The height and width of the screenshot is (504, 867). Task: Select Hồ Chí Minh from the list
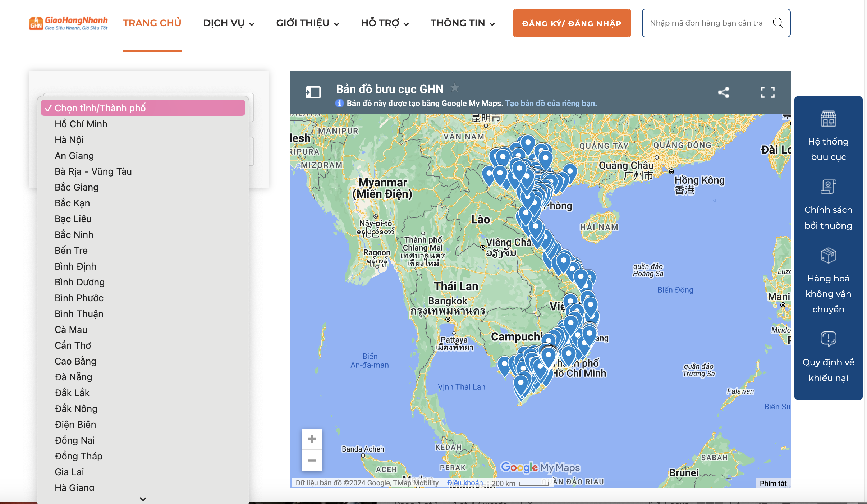tap(143, 124)
